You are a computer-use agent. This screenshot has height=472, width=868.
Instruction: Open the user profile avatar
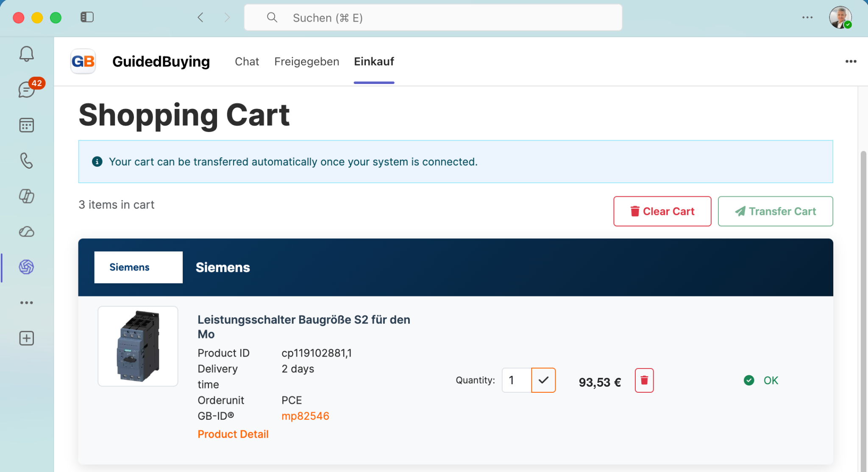pos(840,17)
